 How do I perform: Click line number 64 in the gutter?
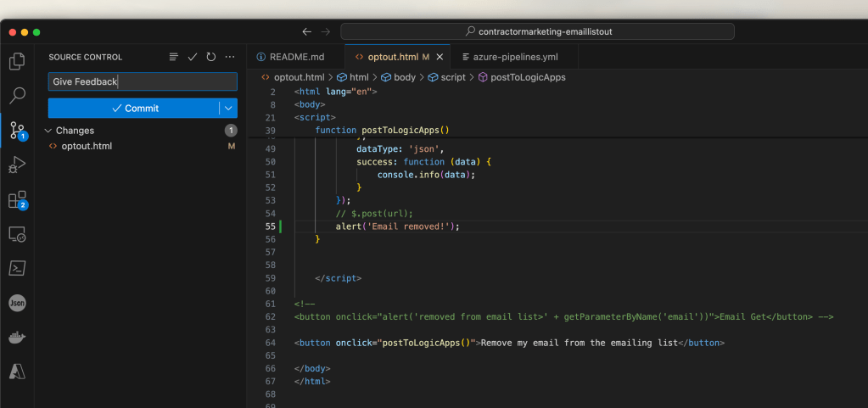coord(270,343)
